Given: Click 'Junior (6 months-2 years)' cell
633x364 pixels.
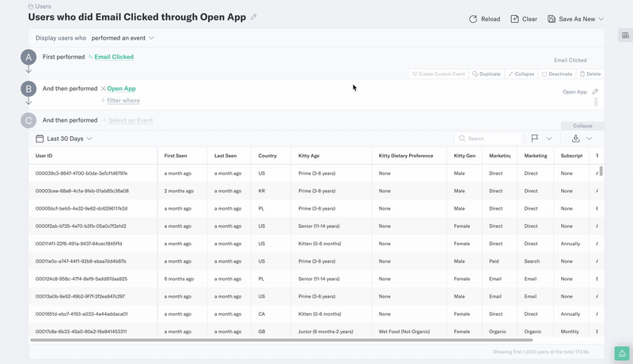Looking at the screenshot, I should pyautogui.click(x=325, y=332).
